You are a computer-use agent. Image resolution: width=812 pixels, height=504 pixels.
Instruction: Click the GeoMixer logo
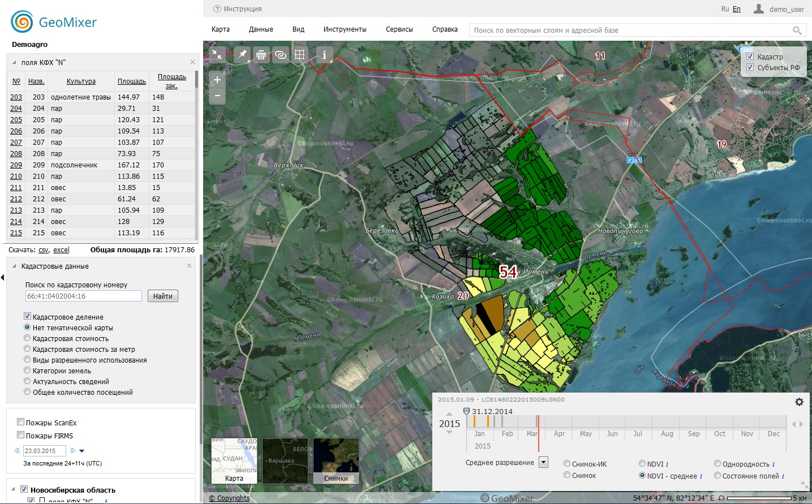[54, 22]
